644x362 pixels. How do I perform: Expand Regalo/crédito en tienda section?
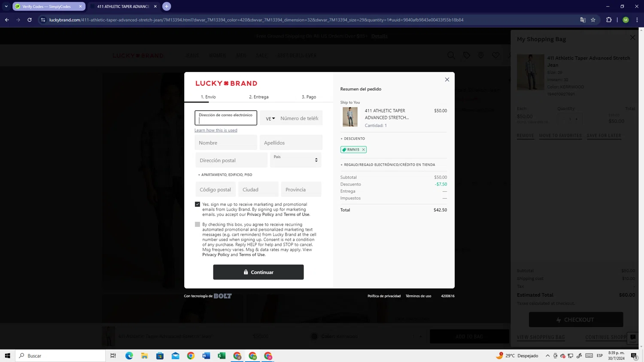[388, 165]
